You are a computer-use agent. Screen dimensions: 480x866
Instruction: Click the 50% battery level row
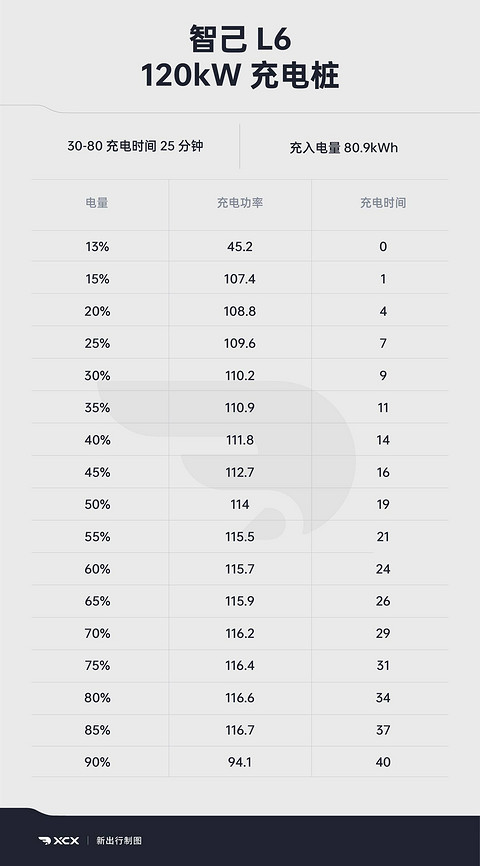(240, 504)
